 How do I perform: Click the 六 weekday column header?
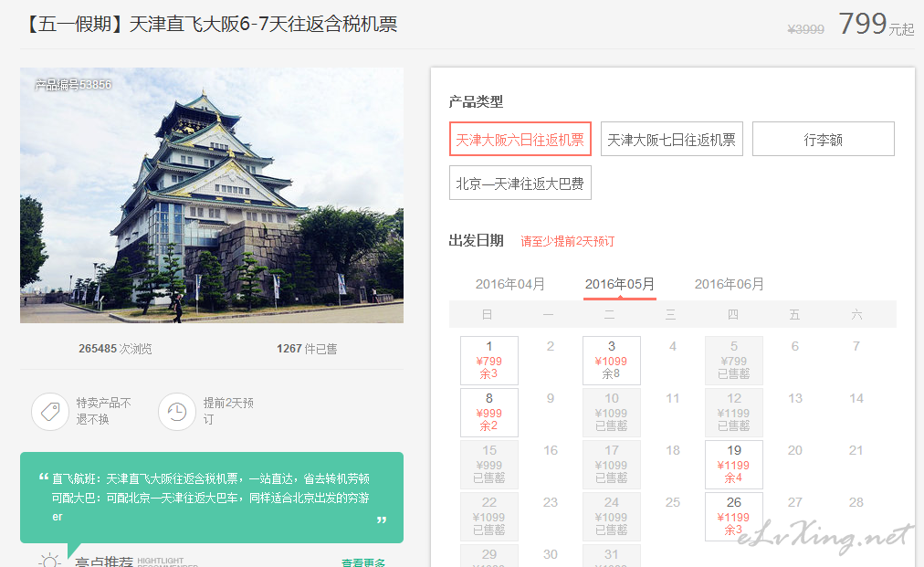[x=856, y=314]
